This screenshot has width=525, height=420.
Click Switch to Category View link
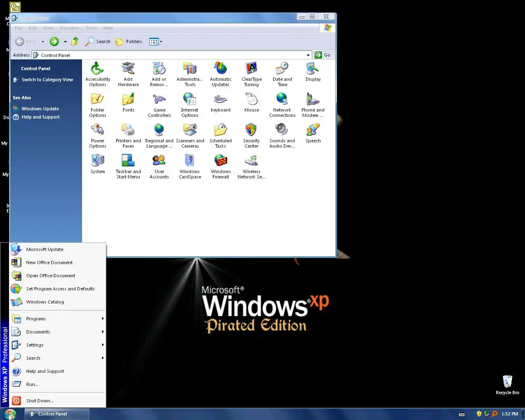coord(47,80)
